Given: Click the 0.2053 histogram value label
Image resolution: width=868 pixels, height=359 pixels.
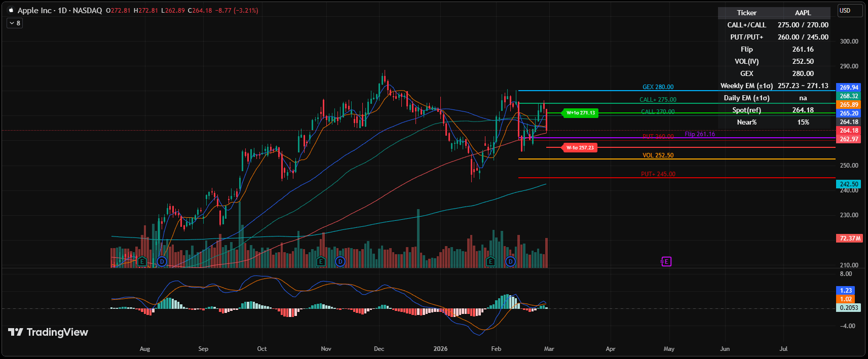Looking at the screenshot, I should click(849, 308).
